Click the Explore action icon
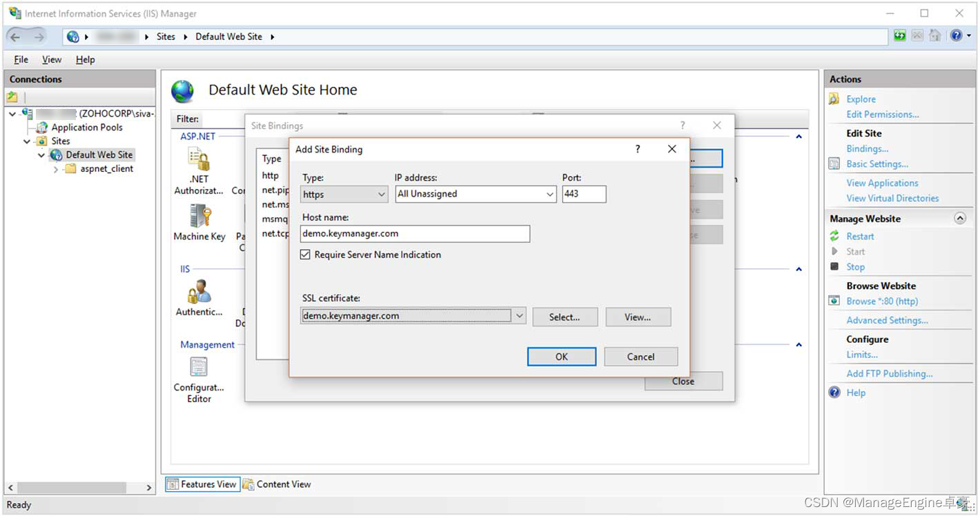The image size is (980, 516). [x=834, y=99]
